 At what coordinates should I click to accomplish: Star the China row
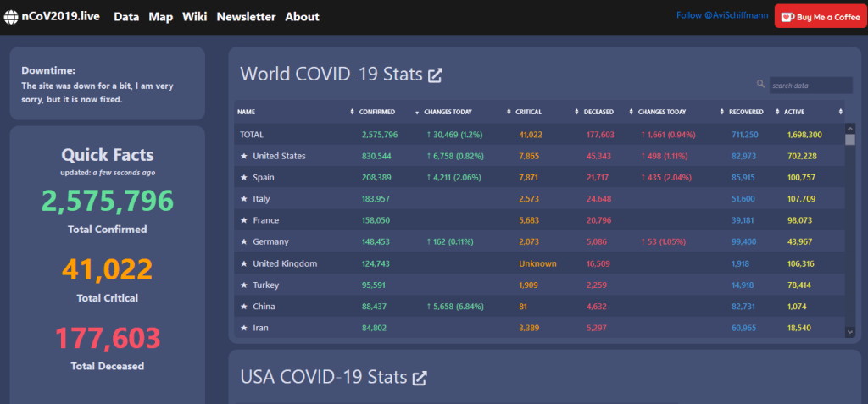[x=243, y=307]
